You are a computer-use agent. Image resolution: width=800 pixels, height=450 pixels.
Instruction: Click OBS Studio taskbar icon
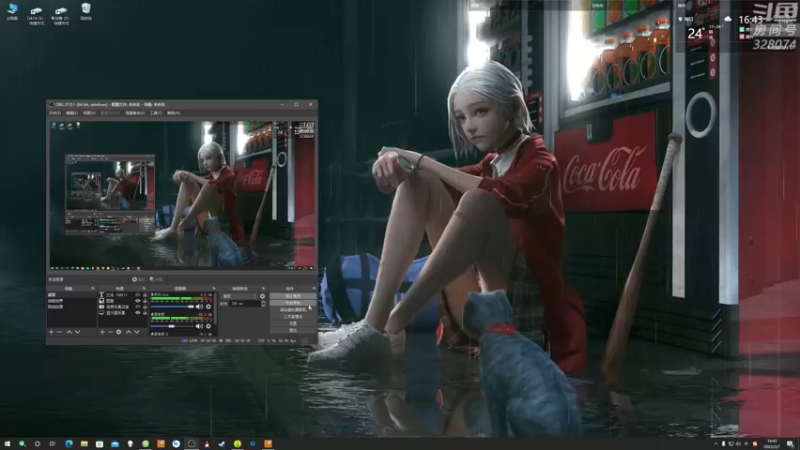click(191, 444)
